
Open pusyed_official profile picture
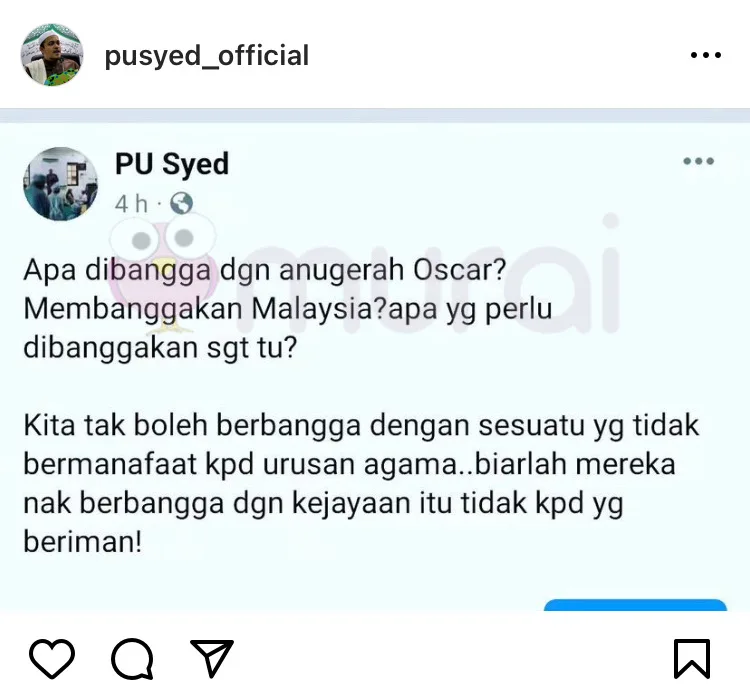click(52, 55)
